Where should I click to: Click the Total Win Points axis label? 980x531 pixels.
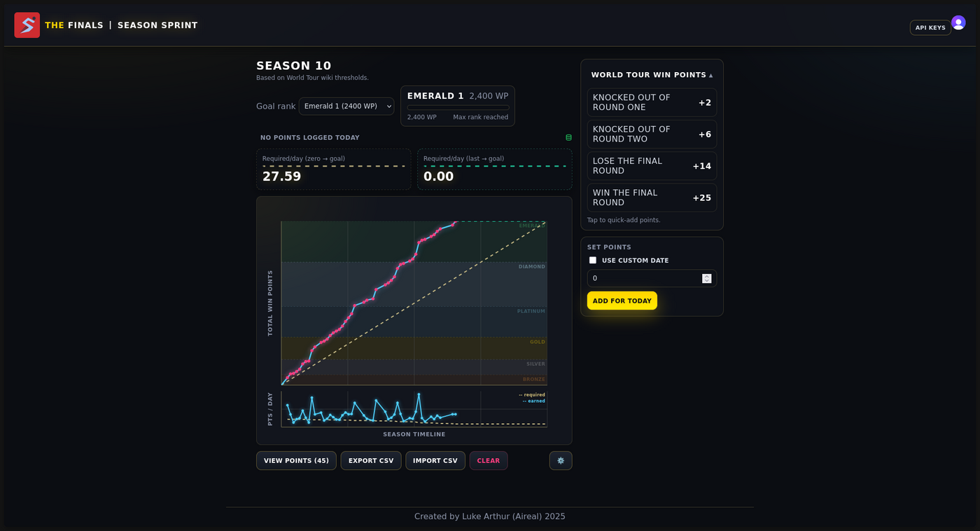tap(270, 303)
